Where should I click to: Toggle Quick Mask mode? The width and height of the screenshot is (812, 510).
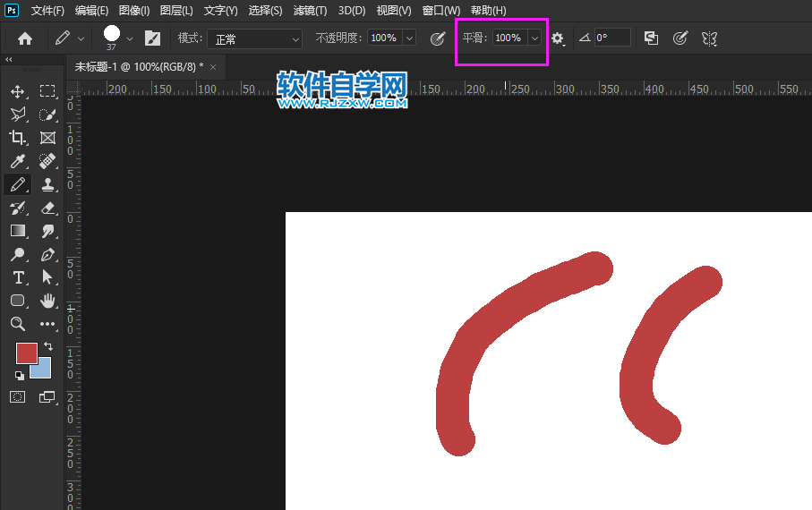pyautogui.click(x=17, y=396)
